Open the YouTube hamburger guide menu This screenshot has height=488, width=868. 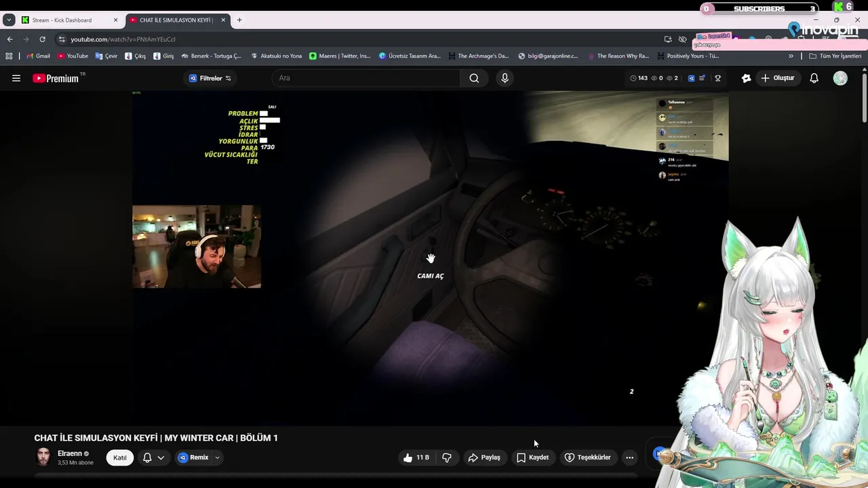(x=16, y=78)
